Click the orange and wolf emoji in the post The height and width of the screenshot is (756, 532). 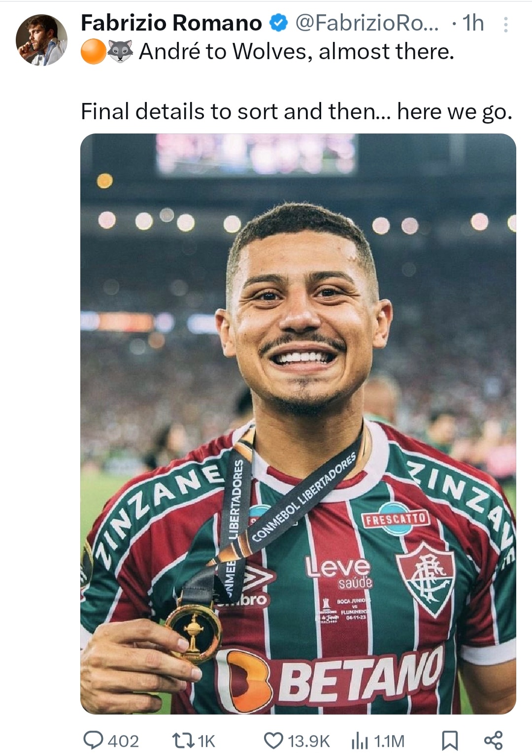coord(106,51)
